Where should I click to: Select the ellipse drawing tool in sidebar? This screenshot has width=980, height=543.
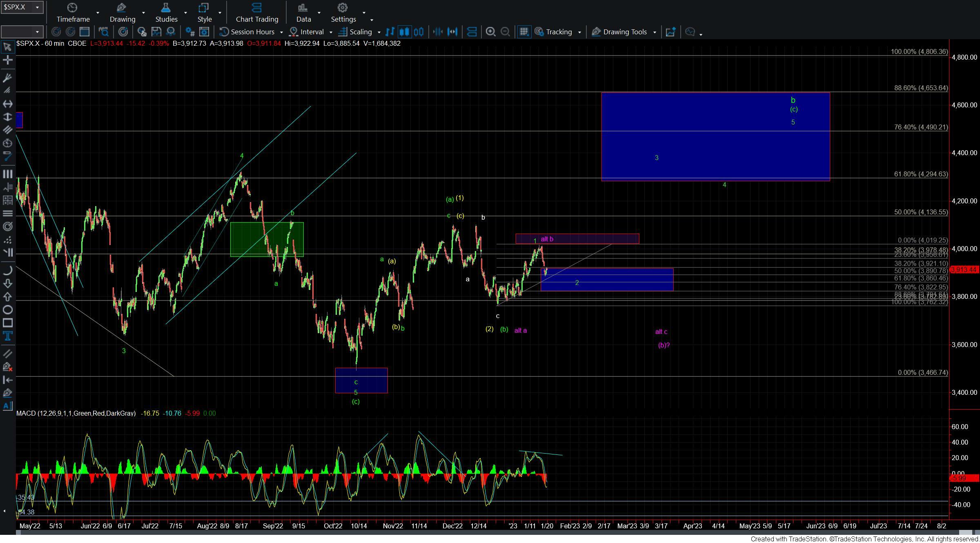(x=7, y=310)
